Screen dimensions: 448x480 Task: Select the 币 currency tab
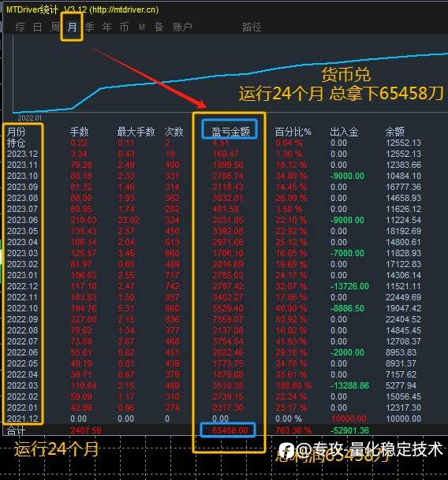[124, 27]
